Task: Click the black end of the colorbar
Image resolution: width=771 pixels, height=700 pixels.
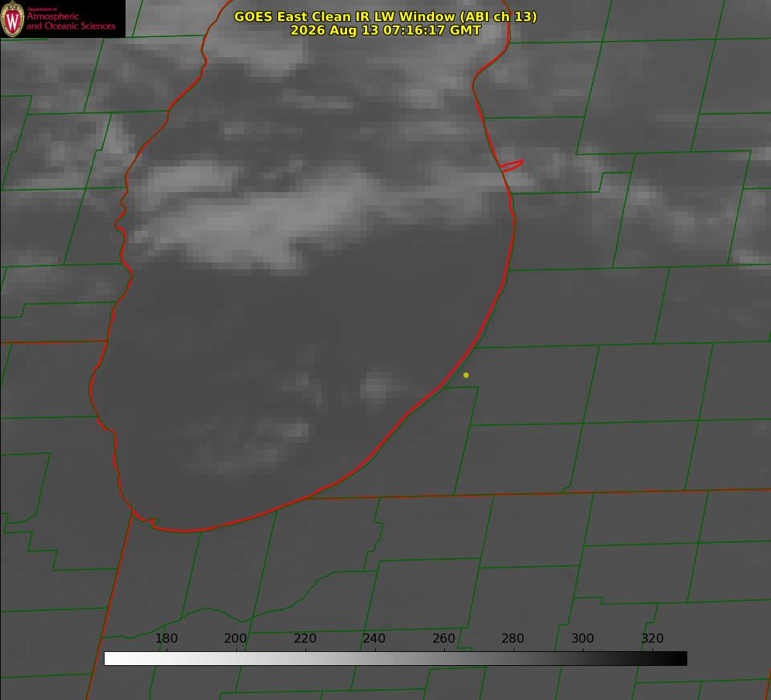Action: [x=680, y=658]
